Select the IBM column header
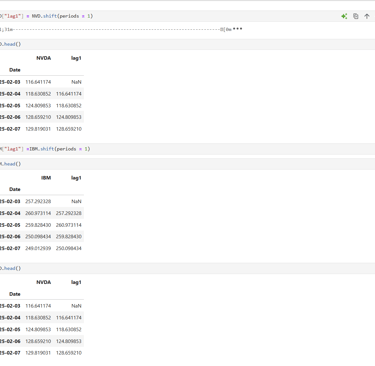This screenshot has height=366, width=375. click(46, 178)
